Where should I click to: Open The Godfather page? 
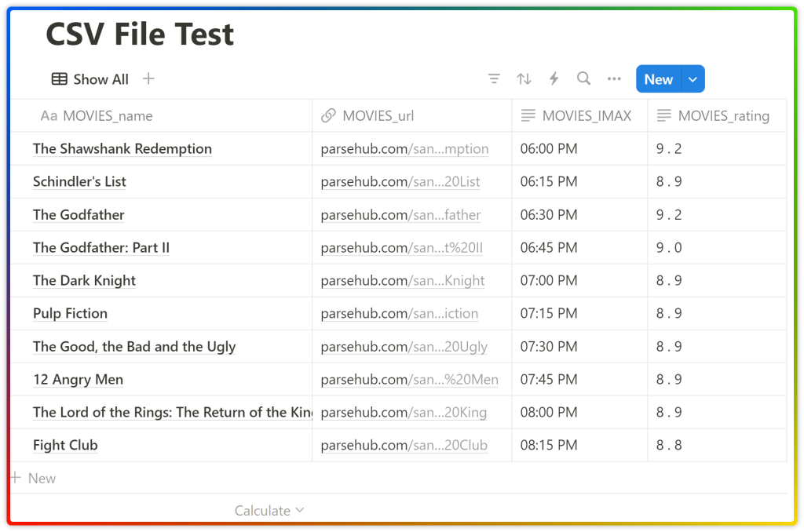[x=79, y=215]
